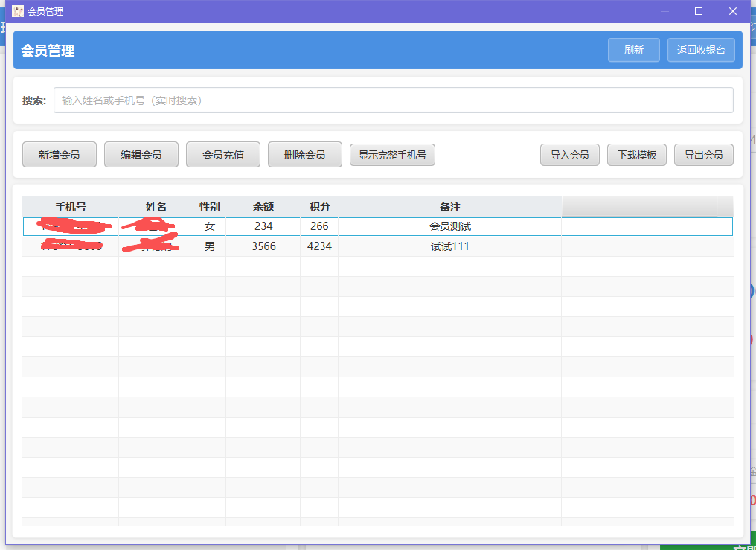
Task: Click the 刷新 refresh button
Action: [633, 50]
